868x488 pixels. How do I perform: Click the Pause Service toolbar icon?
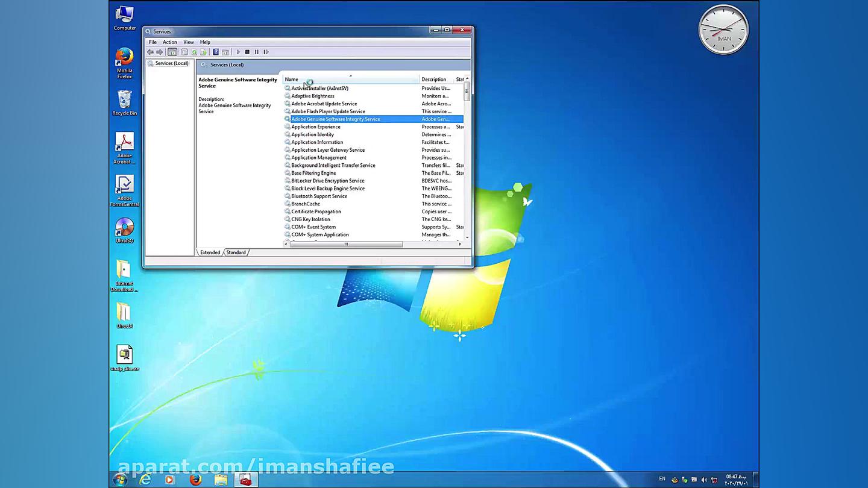coord(257,52)
